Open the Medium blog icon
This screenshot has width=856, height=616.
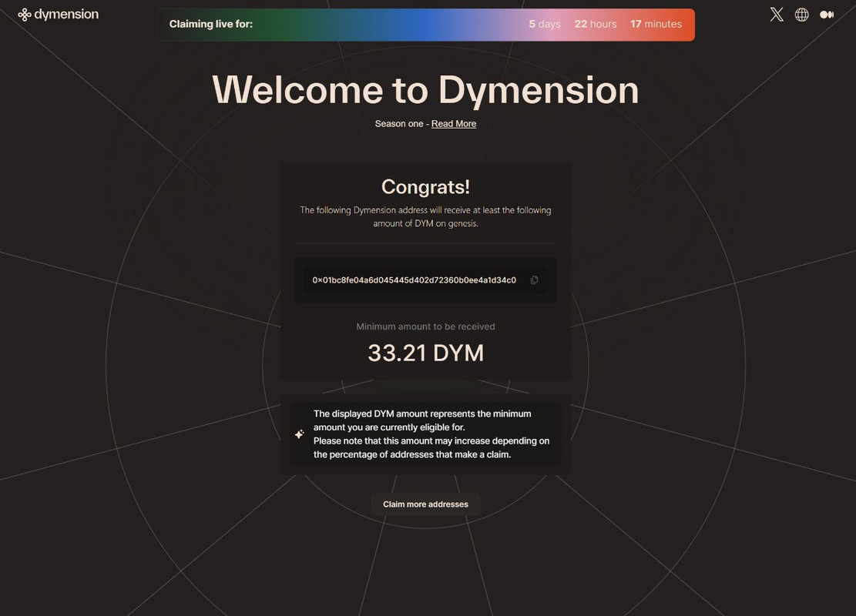827,15
